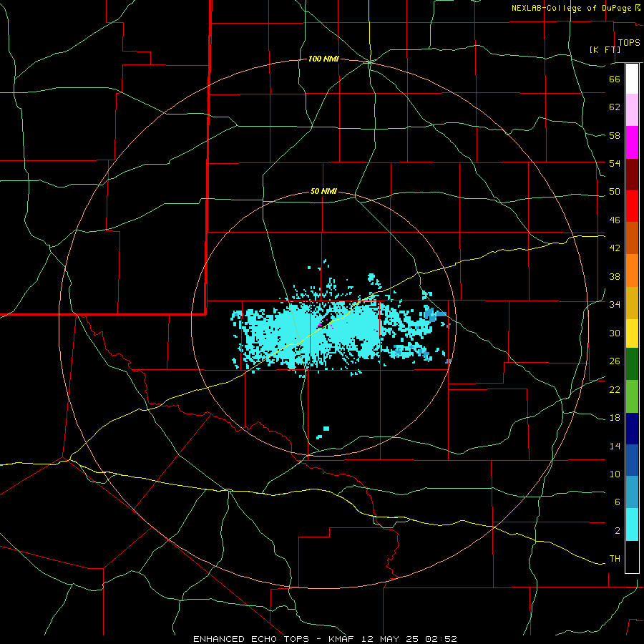Click the white swatch atop the tops legend
The width and height of the screenshot is (644, 644).
pos(632,79)
